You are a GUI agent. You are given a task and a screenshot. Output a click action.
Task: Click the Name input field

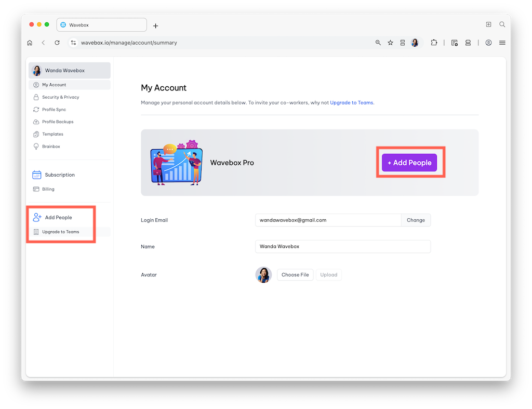pyautogui.click(x=343, y=246)
